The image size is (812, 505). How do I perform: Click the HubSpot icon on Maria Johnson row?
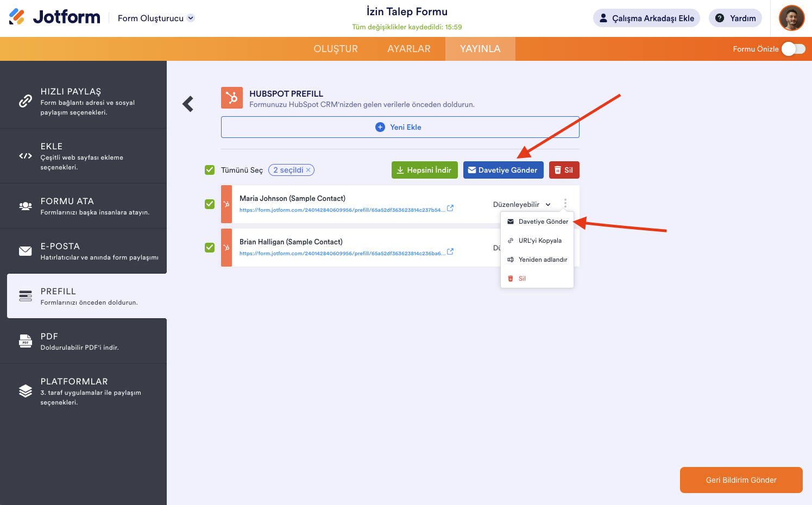click(x=226, y=204)
